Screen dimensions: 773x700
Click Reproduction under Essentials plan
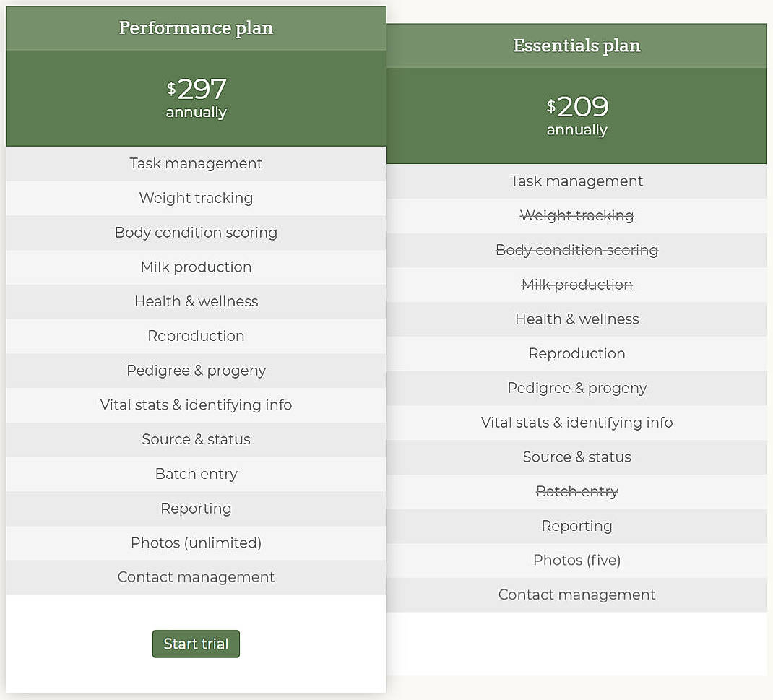click(576, 353)
